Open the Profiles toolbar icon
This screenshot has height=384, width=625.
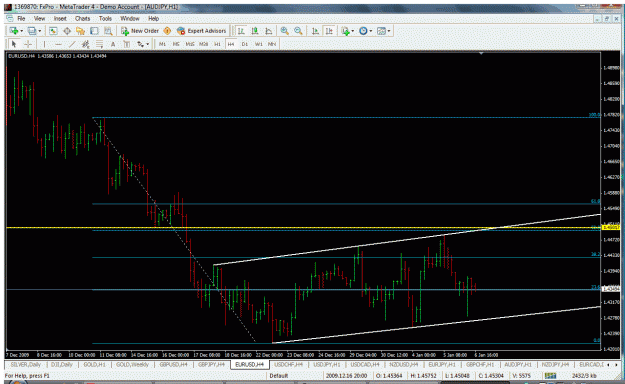[31, 31]
